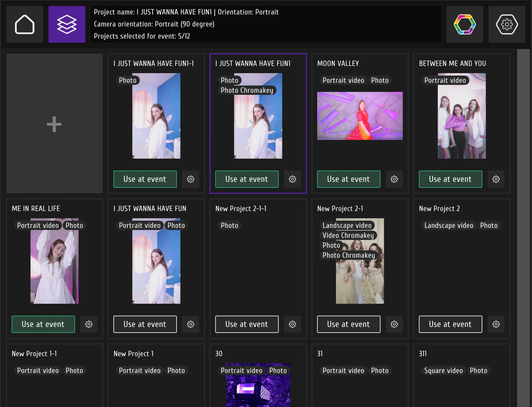
Task: Select the MOON VALLEY landscape thumbnail
Action: pyautogui.click(x=360, y=116)
